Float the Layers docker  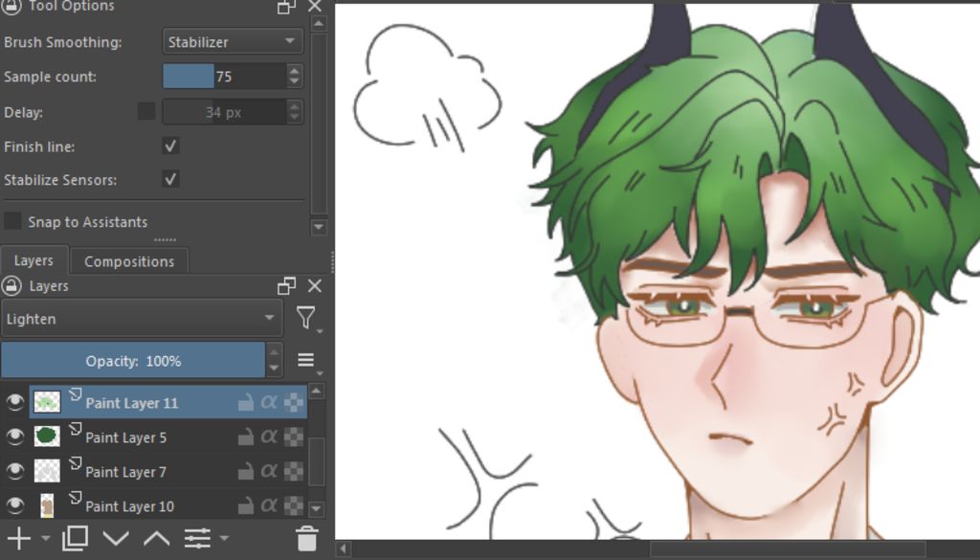286,286
